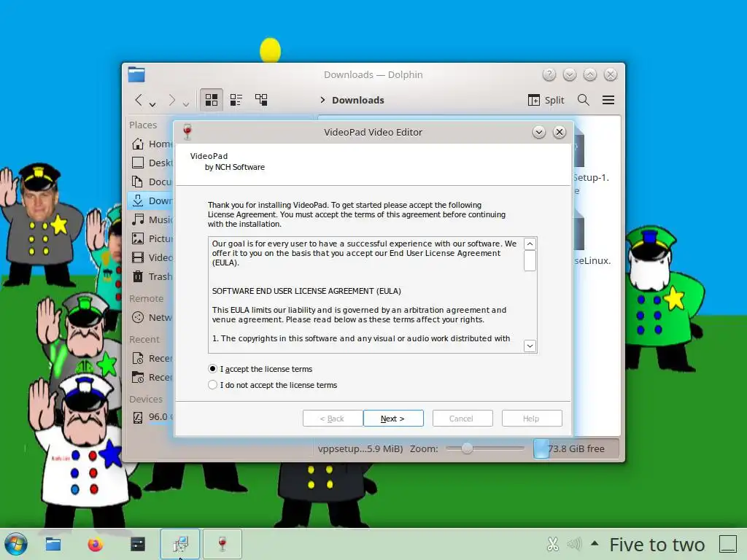The height and width of the screenshot is (560, 747).
Task: Go back in Dolphin navigation
Action: 139,100
